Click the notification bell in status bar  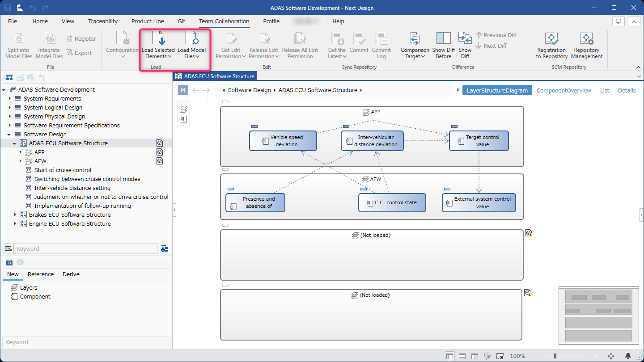[x=628, y=356]
